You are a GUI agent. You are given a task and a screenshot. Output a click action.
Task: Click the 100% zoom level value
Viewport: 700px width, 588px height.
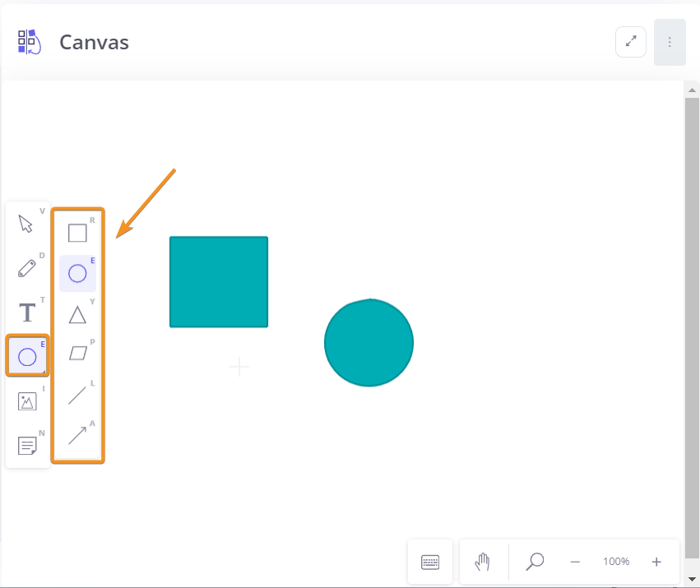616,562
